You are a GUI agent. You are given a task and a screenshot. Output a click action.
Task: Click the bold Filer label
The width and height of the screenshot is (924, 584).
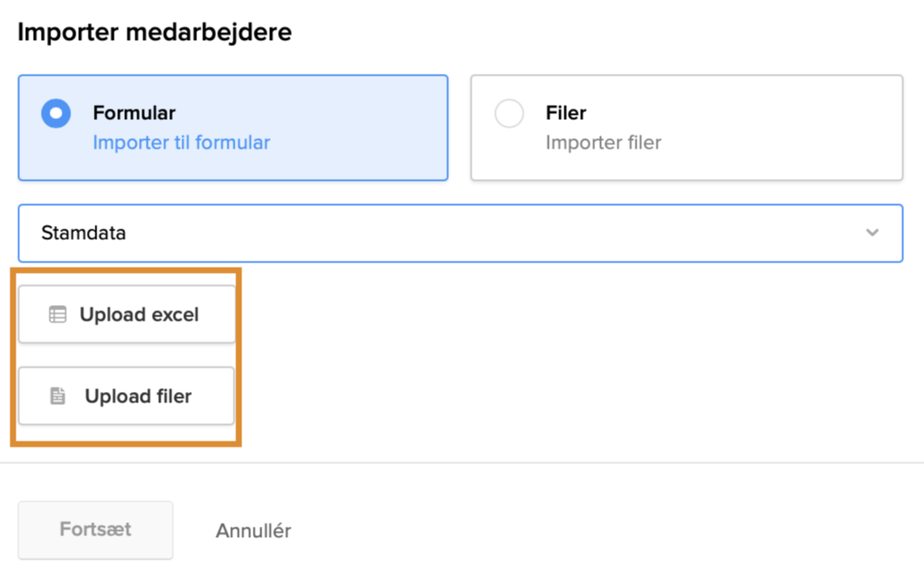pos(566,113)
